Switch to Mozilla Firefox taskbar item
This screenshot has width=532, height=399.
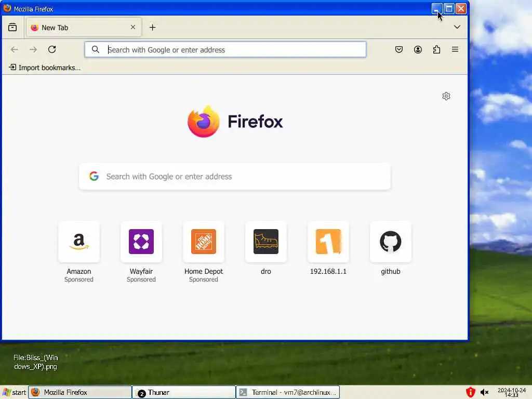coord(79,392)
